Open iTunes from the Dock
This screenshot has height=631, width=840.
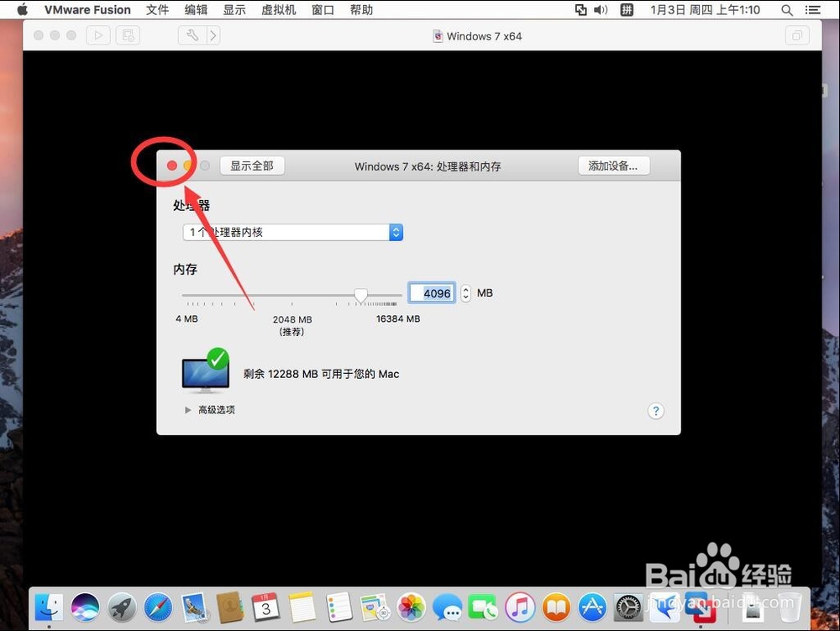pos(520,607)
